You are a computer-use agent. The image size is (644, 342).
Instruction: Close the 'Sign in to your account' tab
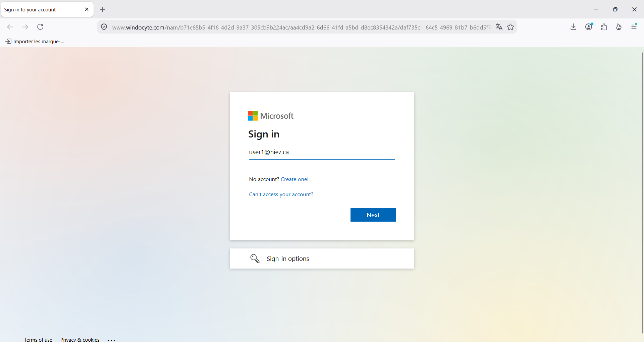click(x=87, y=9)
